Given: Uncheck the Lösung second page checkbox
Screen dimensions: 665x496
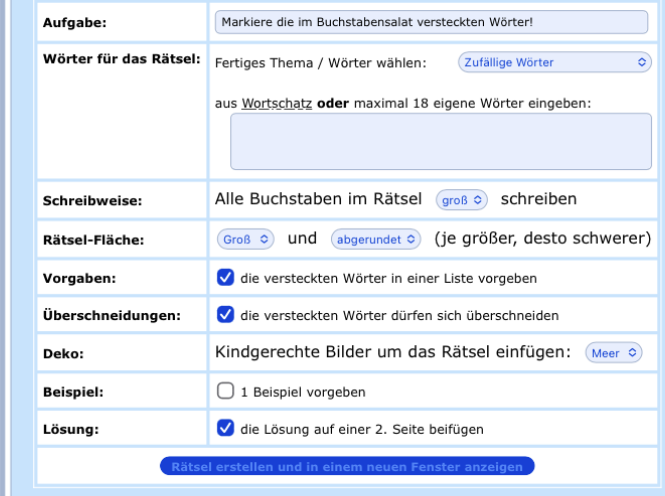Looking at the screenshot, I should [226, 429].
